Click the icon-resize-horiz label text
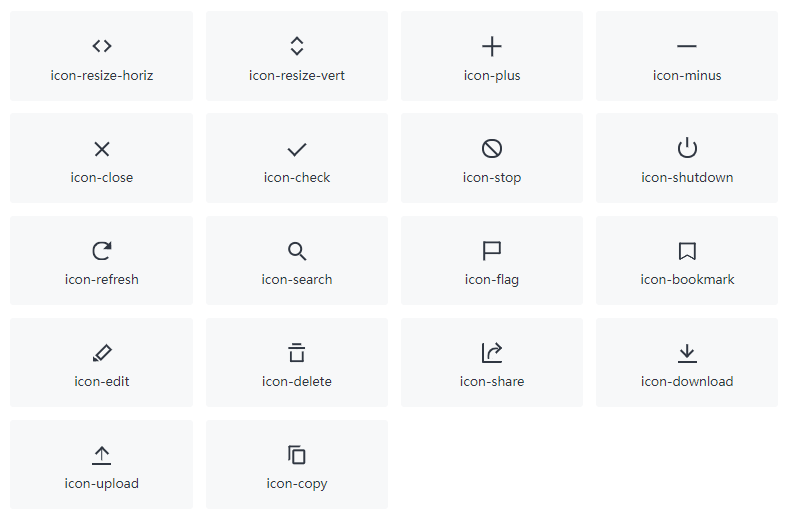This screenshot has height=520, width=791. 101,76
